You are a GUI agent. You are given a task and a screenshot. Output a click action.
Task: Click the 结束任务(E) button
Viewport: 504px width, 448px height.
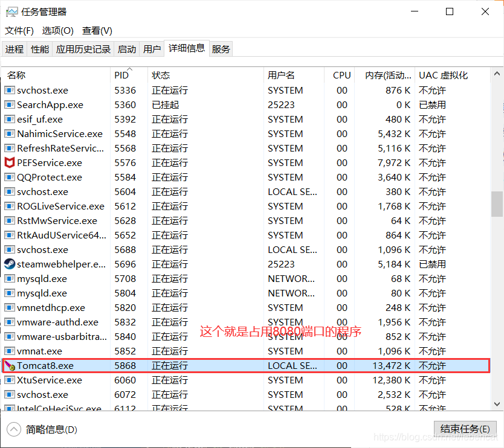click(x=465, y=429)
